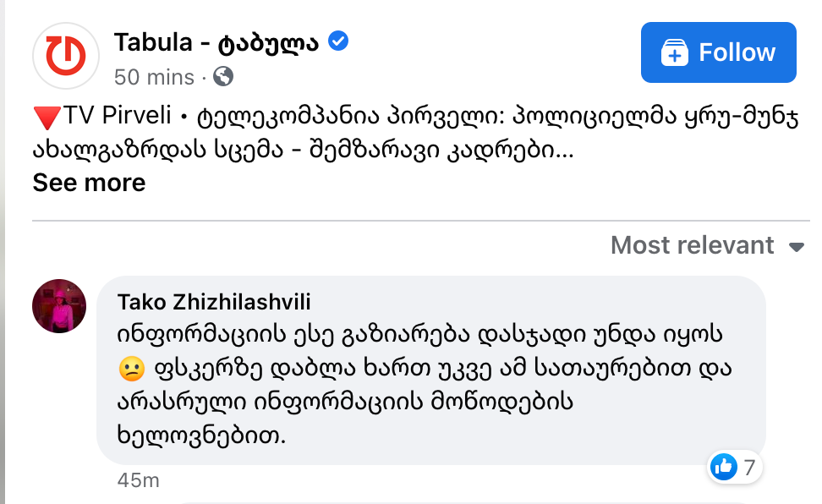Image resolution: width=822 pixels, height=504 pixels.
Task: Click the globe public audience icon
Action: 223,77
